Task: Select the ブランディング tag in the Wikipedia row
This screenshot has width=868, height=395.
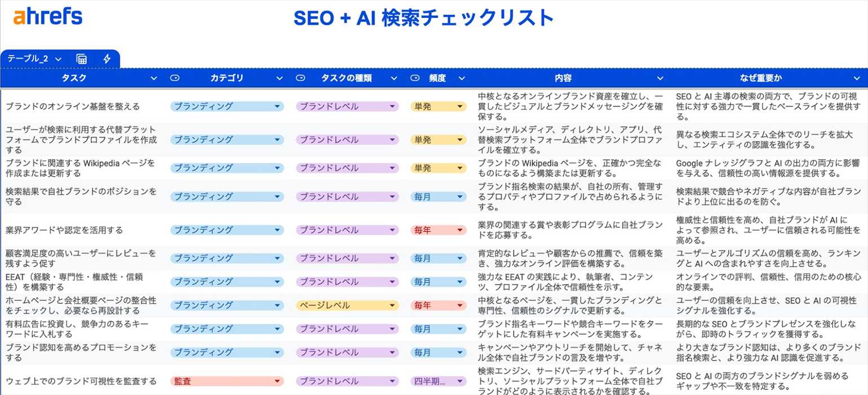Action: (x=227, y=168)
